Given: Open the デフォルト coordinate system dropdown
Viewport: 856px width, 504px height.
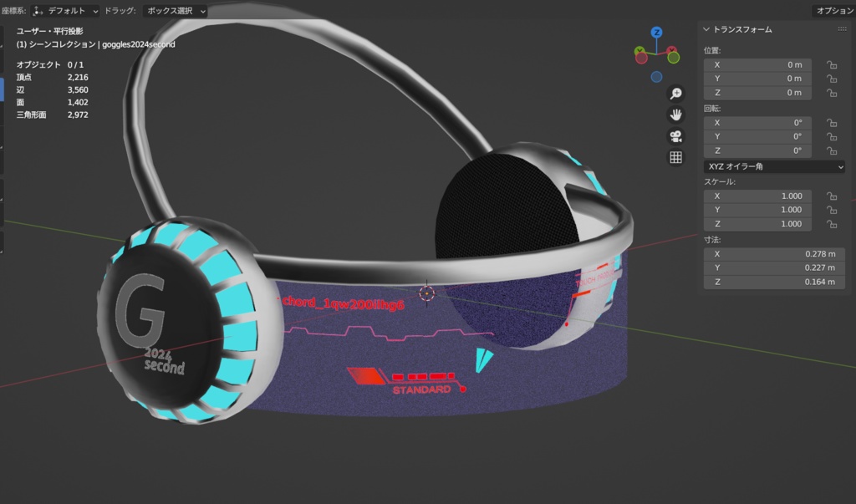Looking at the screenshot, I should (66, 10).
